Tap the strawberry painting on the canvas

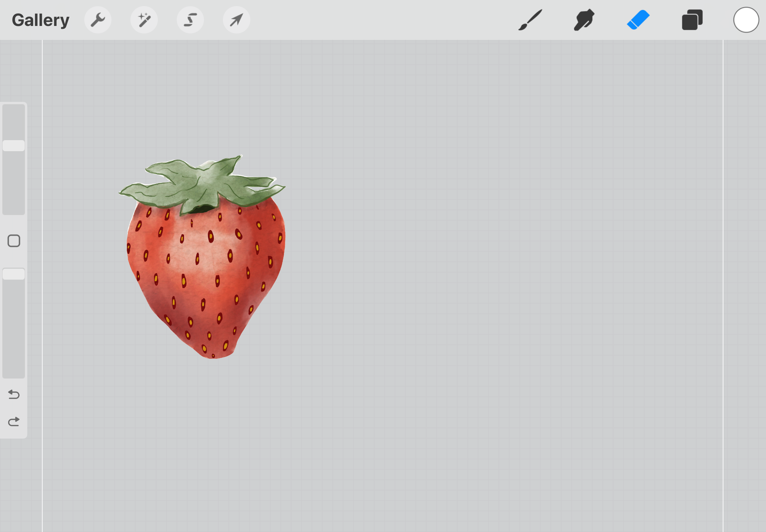pyautogui.click(x=203, y=257)
